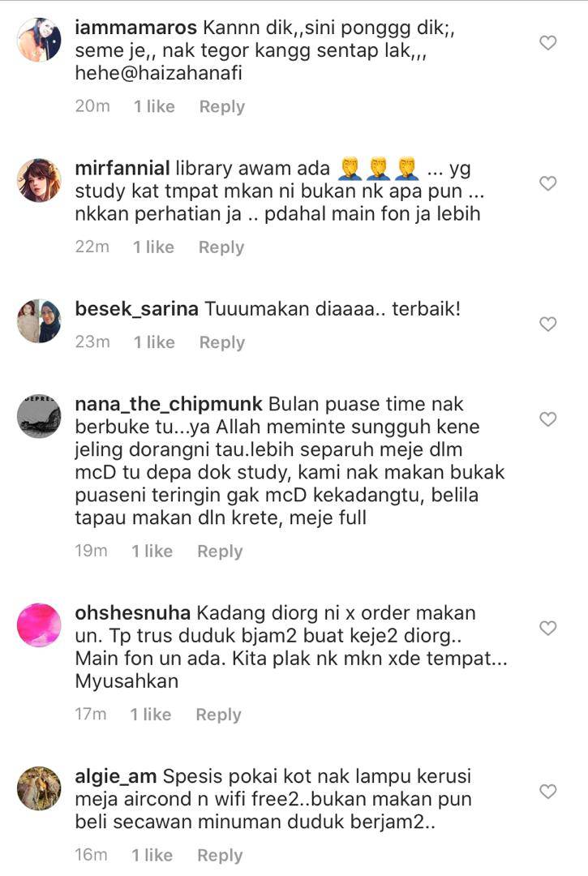Tap heart icon next to algie_am's comment
The image size is (588, 876).
pos(547,791)
